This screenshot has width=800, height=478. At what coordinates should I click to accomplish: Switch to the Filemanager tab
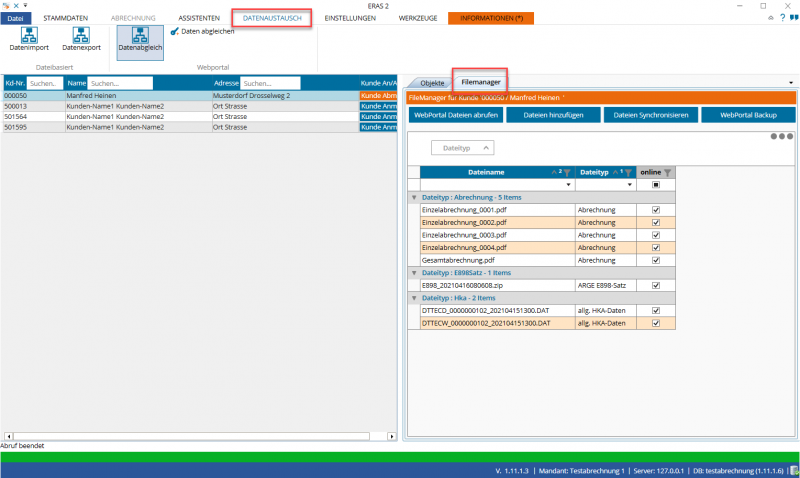pyautogui.click(x=481, y=82)
